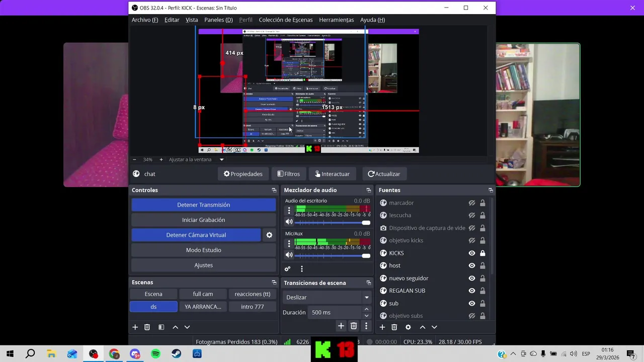Add a new scene with plus

pyautogui.click(x=135, y=327)
